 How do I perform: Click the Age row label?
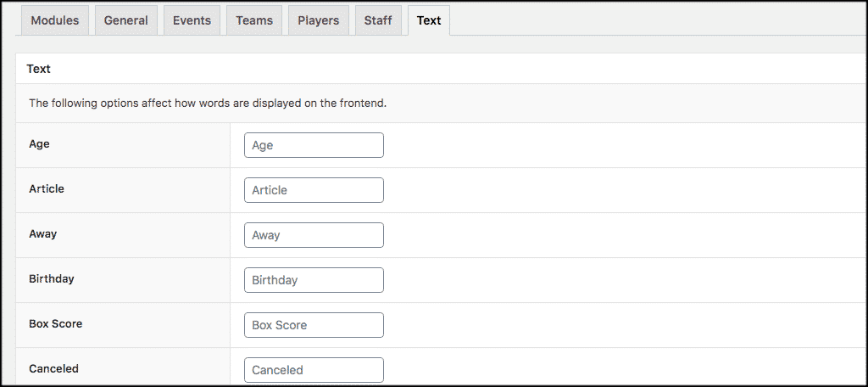pos(39,144)
